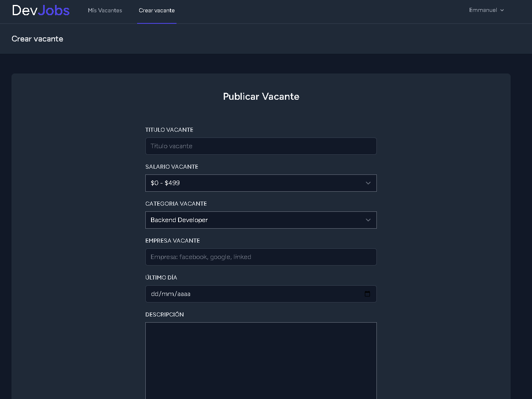
Task: Click the dd/mm/aaaa date input
Action: point(246,294)
